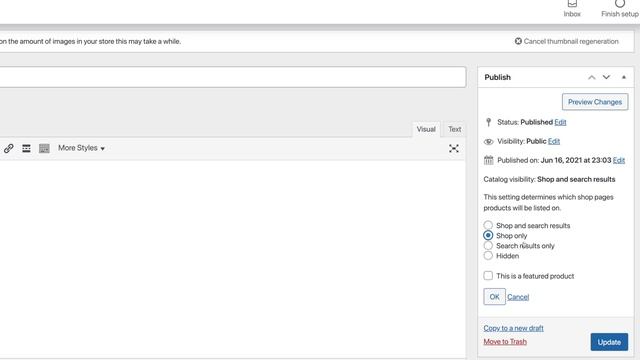This screenshot has height=360, width=640.
Task: Enable distraction-free fullscreen editor mode
Action: click(x=453, y=149)
